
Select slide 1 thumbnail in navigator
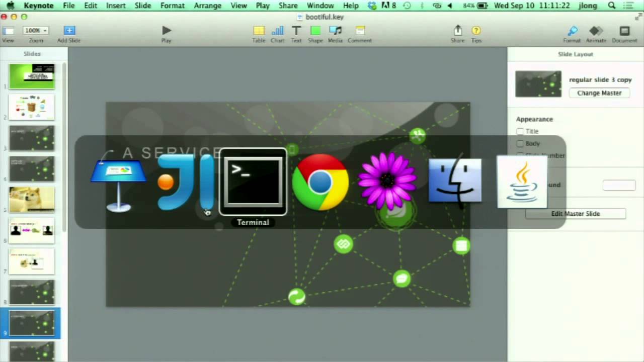pyautogui.click(x=32, y=76)
